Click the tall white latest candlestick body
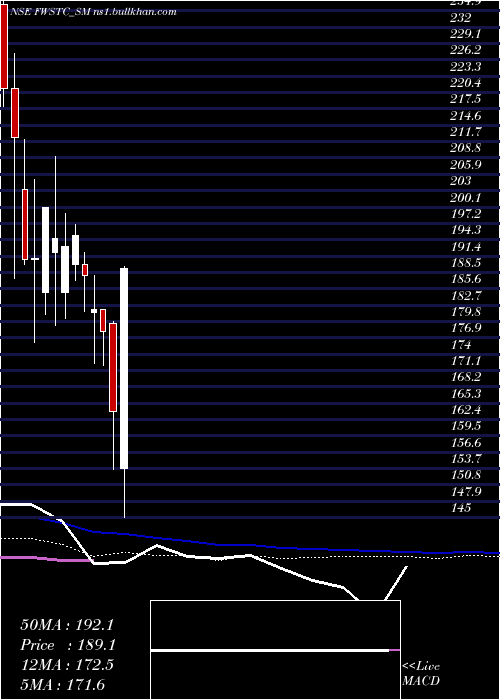The width and height of the screenshot is (500, 700). [x=124, y=368]
